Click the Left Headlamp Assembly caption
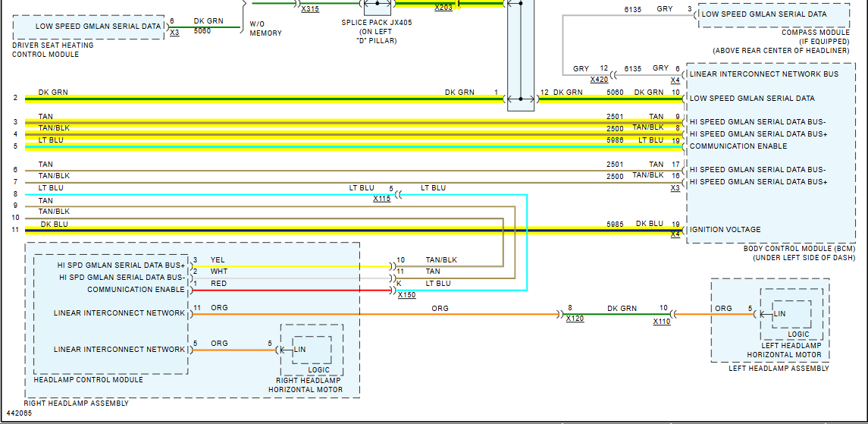 tap(779, 369)
